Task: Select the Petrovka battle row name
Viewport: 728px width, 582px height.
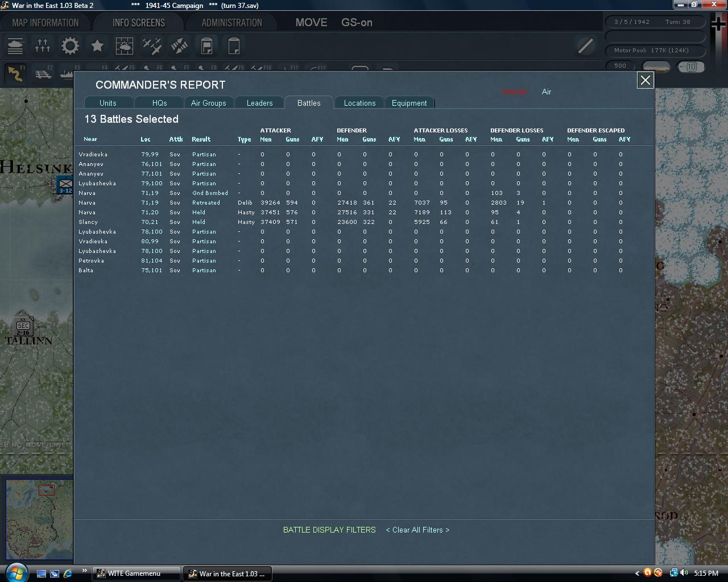Action: coord(91,261)
